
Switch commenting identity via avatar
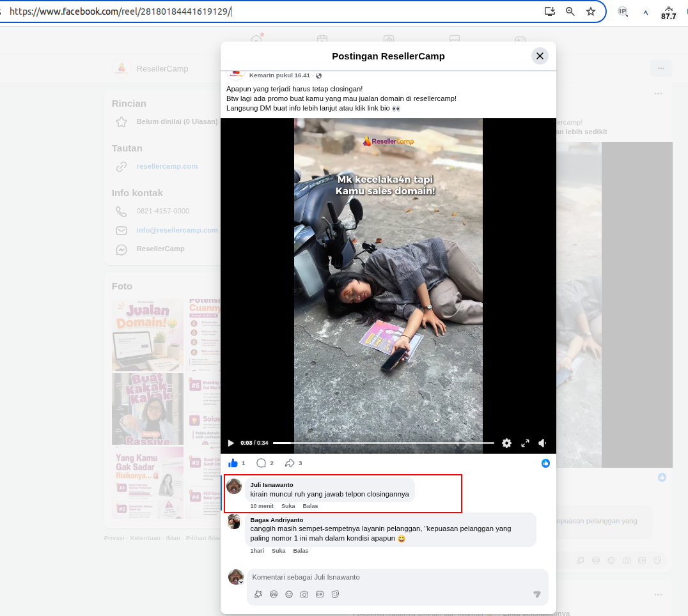236,577
